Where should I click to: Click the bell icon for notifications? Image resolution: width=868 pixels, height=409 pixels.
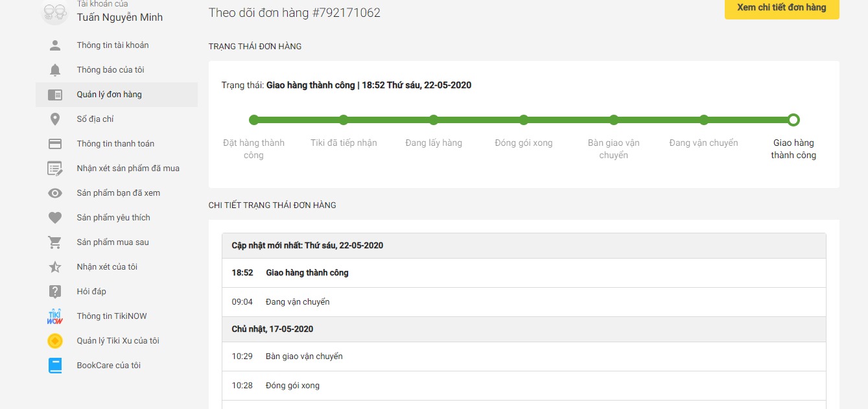55,70
